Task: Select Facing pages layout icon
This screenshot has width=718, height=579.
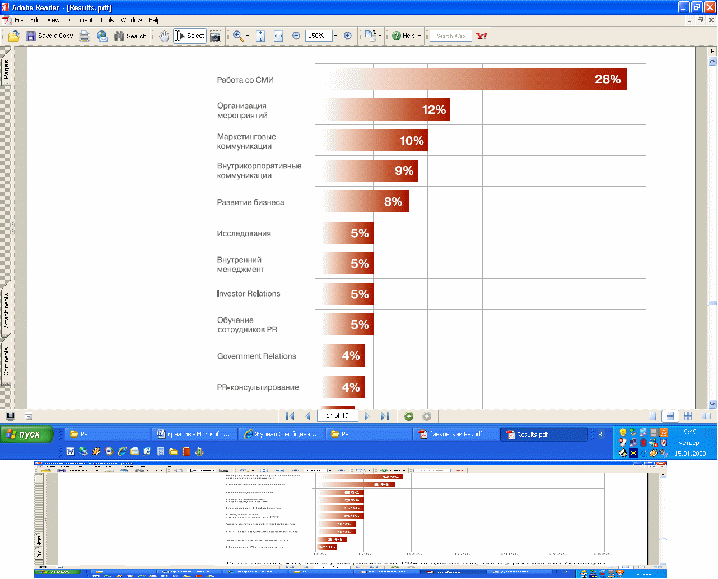Action: pos(706,416)
